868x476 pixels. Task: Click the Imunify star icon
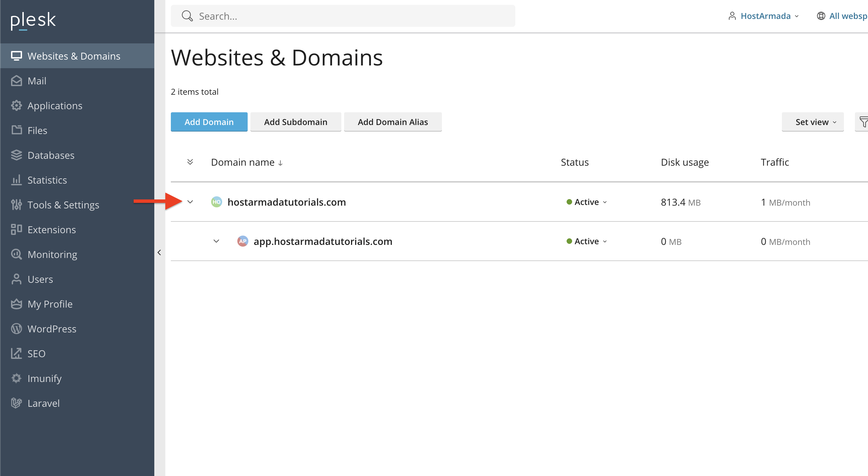[16, 378]
